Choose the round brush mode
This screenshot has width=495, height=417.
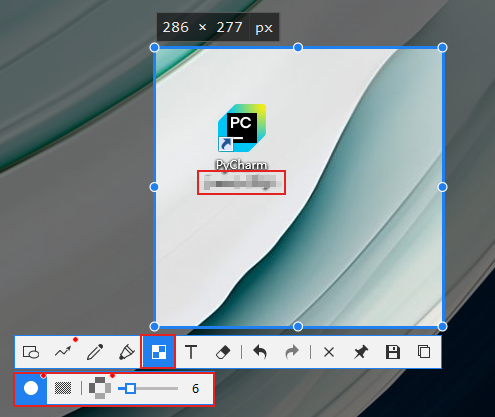(31, 388)
